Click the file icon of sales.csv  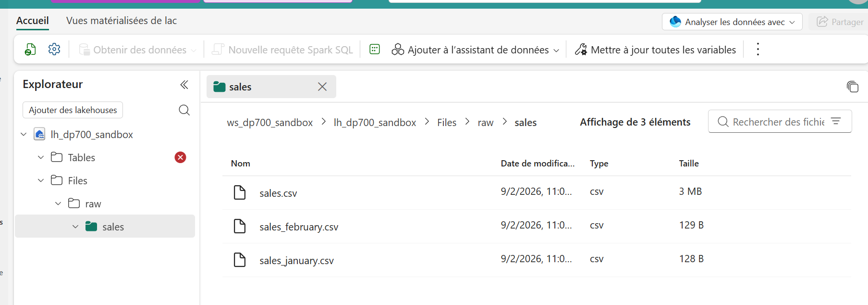point(240,192)
